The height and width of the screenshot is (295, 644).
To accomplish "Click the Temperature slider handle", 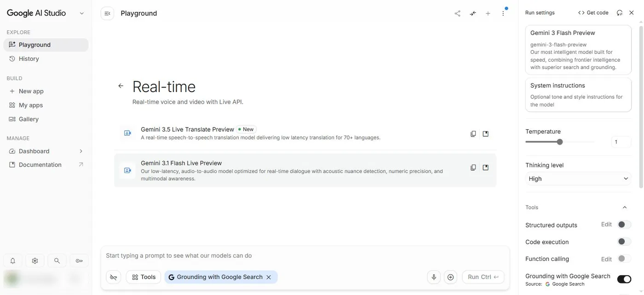I will click(x=560, y=142).
